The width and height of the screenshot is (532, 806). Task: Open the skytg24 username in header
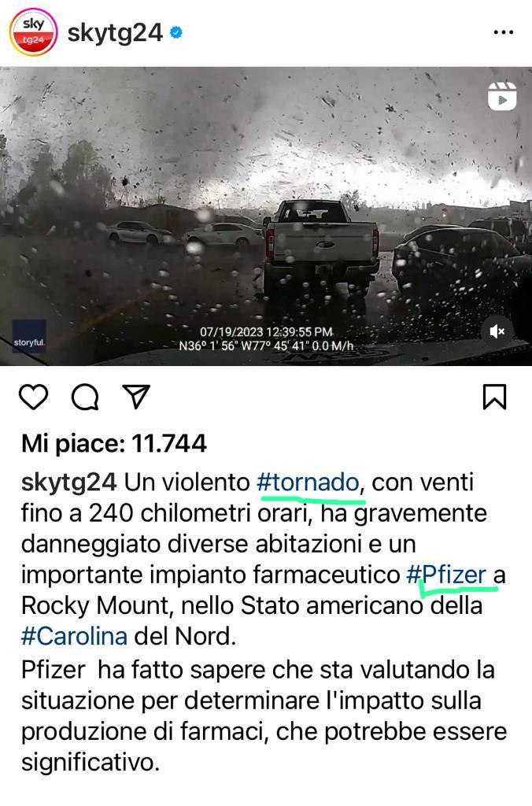[x=115, y=33]
